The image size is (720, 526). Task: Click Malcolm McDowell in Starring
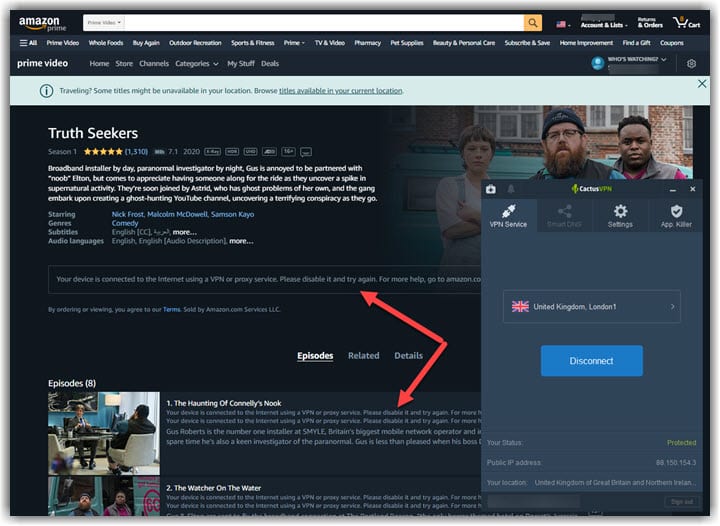point(178,214)
